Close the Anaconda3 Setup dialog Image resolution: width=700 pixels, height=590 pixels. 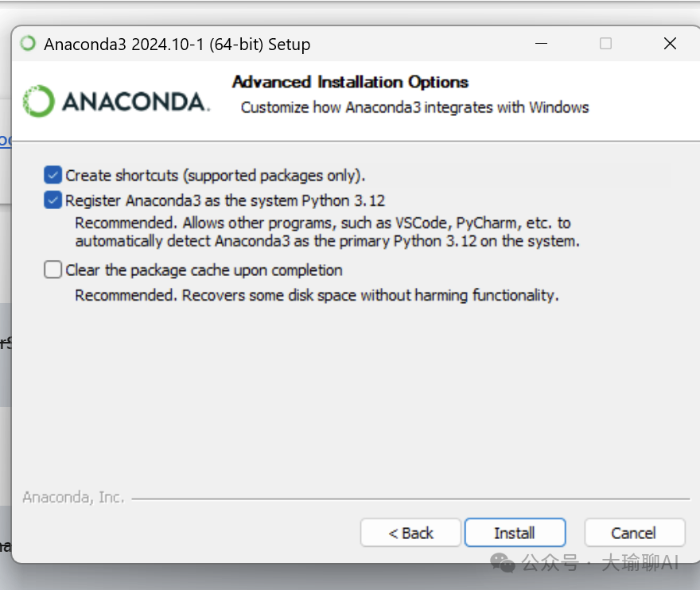670,44
